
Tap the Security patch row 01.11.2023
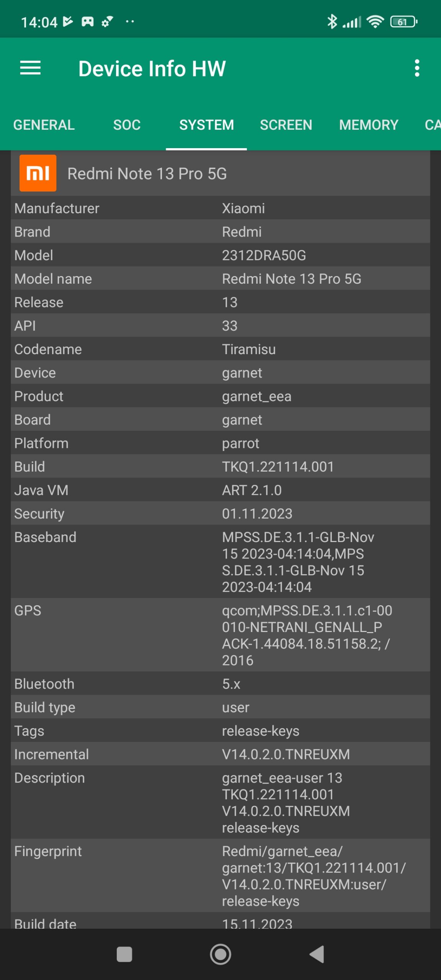click(257, 514)
